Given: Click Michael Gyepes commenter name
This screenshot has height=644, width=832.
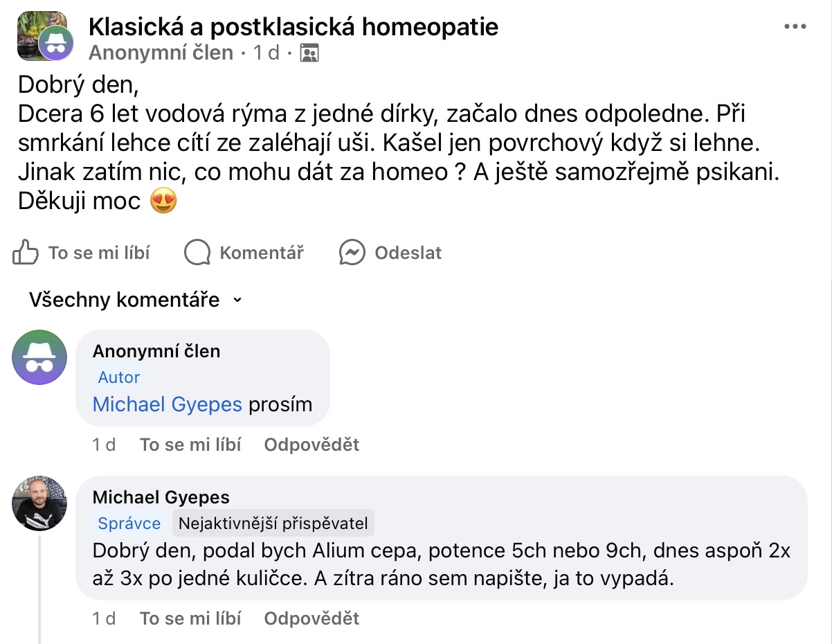Looking at the screenshot, I should pyautogui.click(x=161, y=497).
